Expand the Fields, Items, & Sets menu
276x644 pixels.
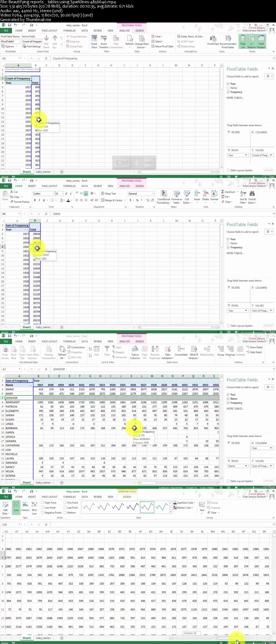(191, 36)
